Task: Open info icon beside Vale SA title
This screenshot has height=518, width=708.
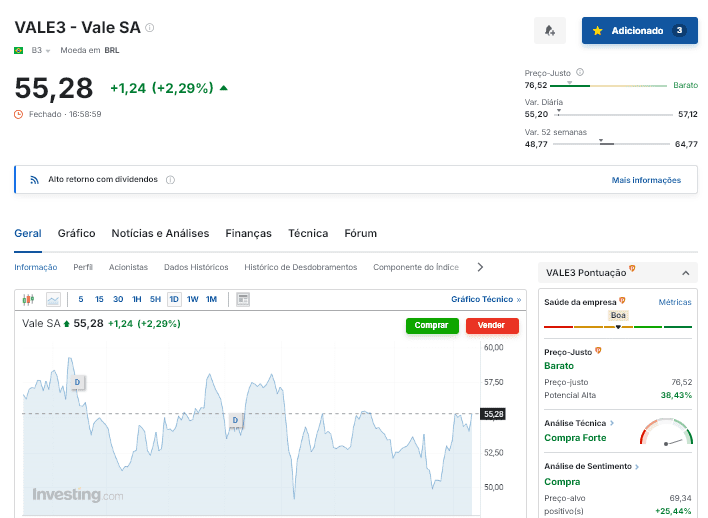Action: point(149,28)
